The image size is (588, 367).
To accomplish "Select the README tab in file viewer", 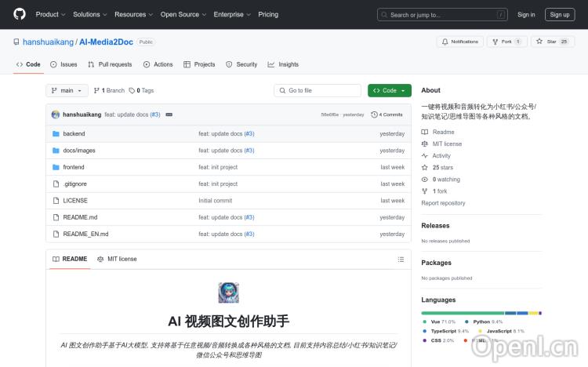I will pos(70,259).
